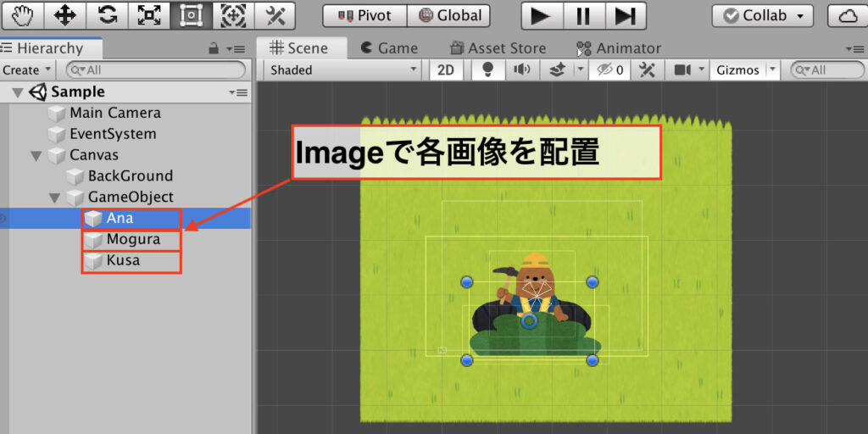The height and width of the screenshot is (434, 868).
Task: Select the Kusa object
Action: (x=123, y=260)
